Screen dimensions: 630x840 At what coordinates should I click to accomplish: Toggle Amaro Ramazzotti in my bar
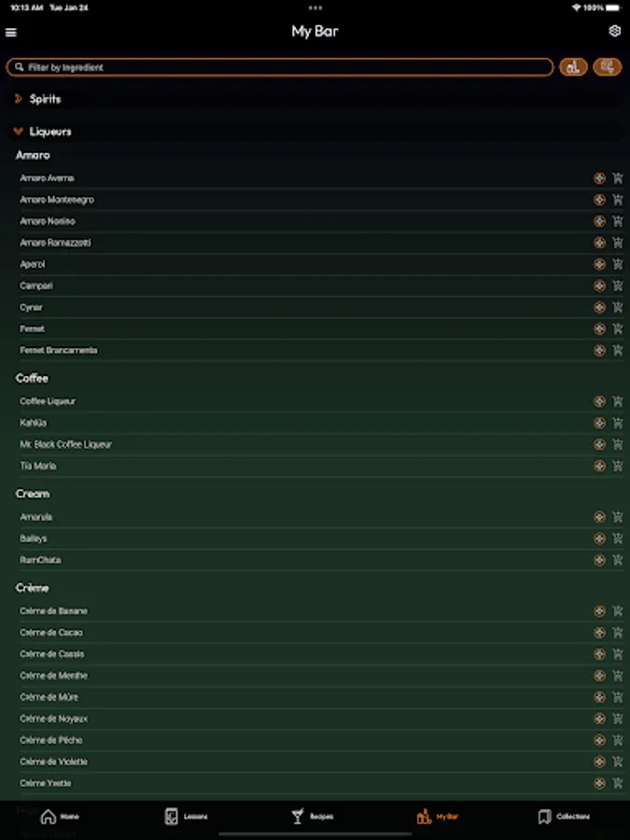[x=599, y=242]
